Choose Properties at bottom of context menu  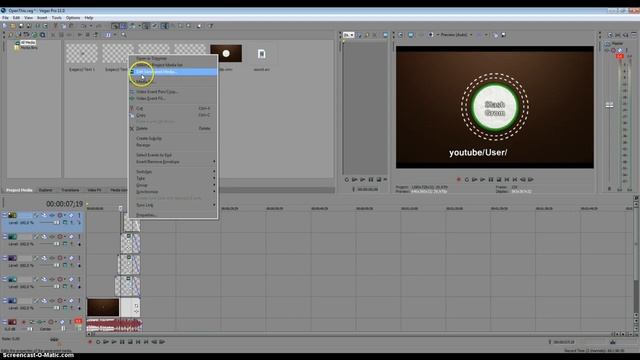pos(173,215)
